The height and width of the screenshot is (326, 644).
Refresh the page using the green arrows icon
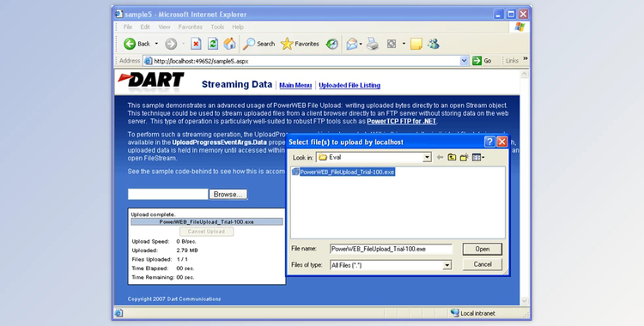213,44
